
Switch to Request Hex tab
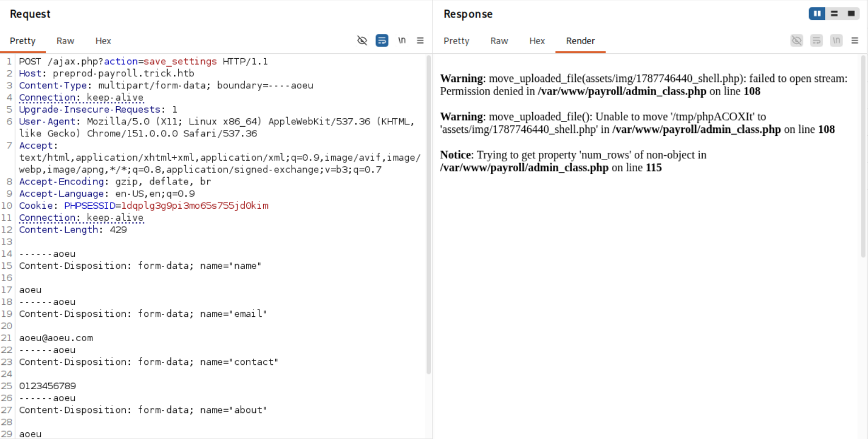(x=103, y=41)
